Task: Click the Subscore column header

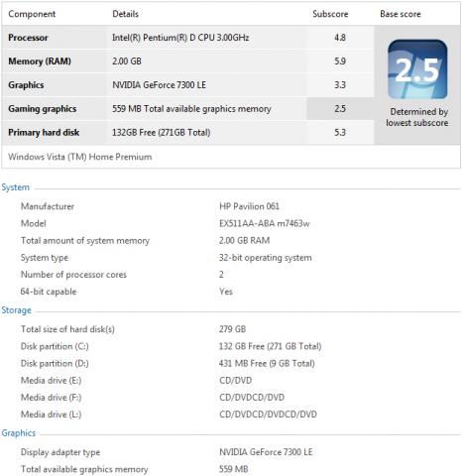Action: 330,14
